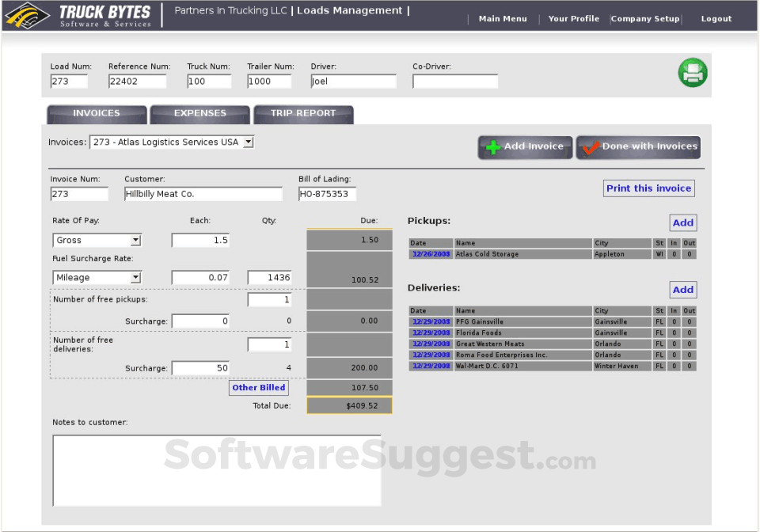Switch to the EXPENSES tab
760x532 pixels.
[199, 114]
